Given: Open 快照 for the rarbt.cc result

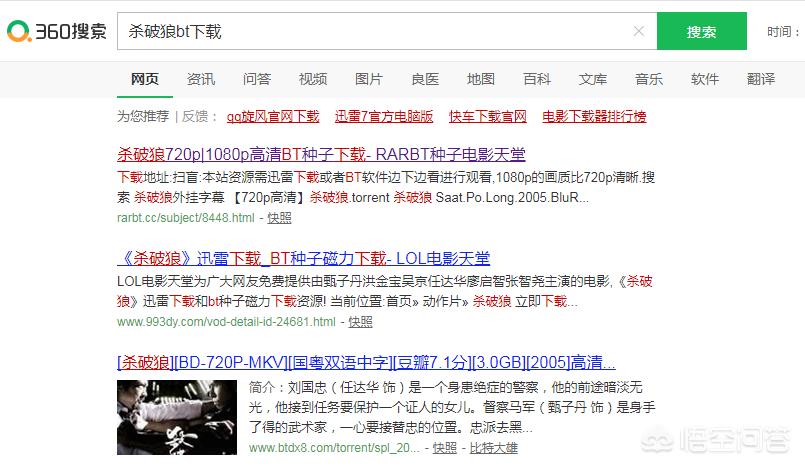Looking at the screenshot, I should click(x=279, y=218).
